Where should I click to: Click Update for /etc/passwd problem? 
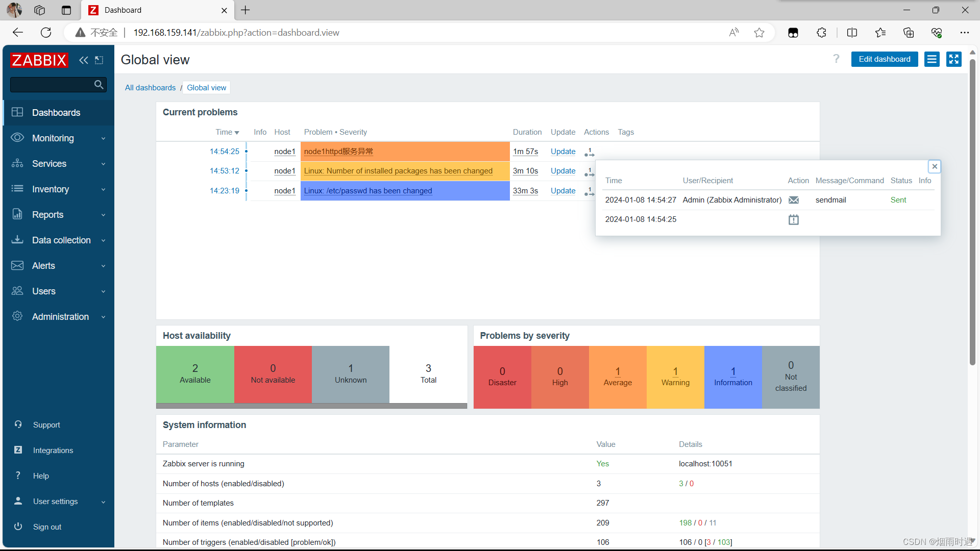click(563, 191)
